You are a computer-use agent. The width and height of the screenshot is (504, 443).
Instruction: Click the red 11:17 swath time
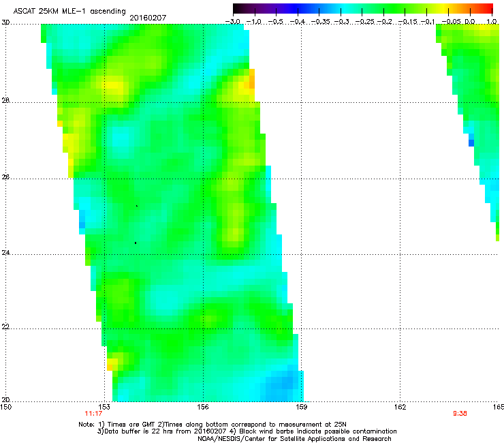tap(93, 414)
